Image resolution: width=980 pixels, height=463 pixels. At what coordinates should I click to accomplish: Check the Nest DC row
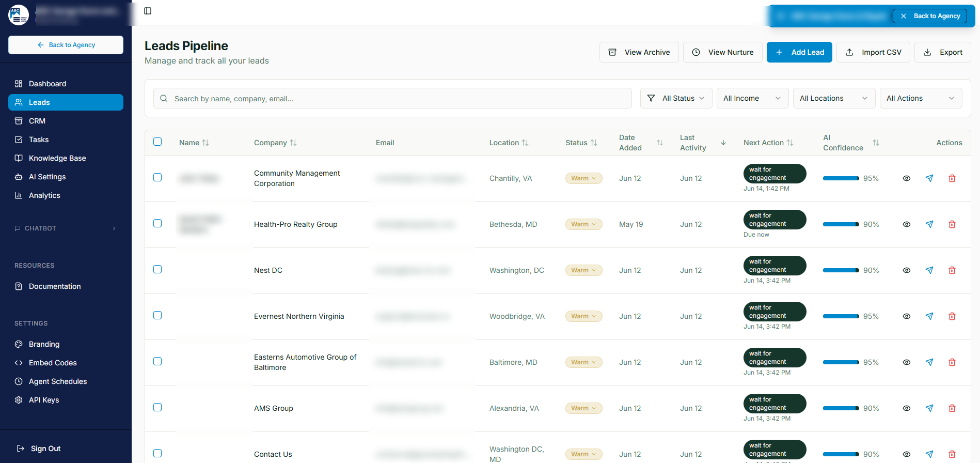click(157, 269)
